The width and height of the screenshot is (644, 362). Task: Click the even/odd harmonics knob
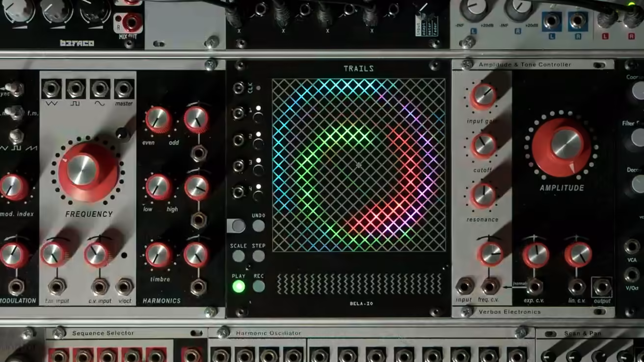(x=158, y=120)
